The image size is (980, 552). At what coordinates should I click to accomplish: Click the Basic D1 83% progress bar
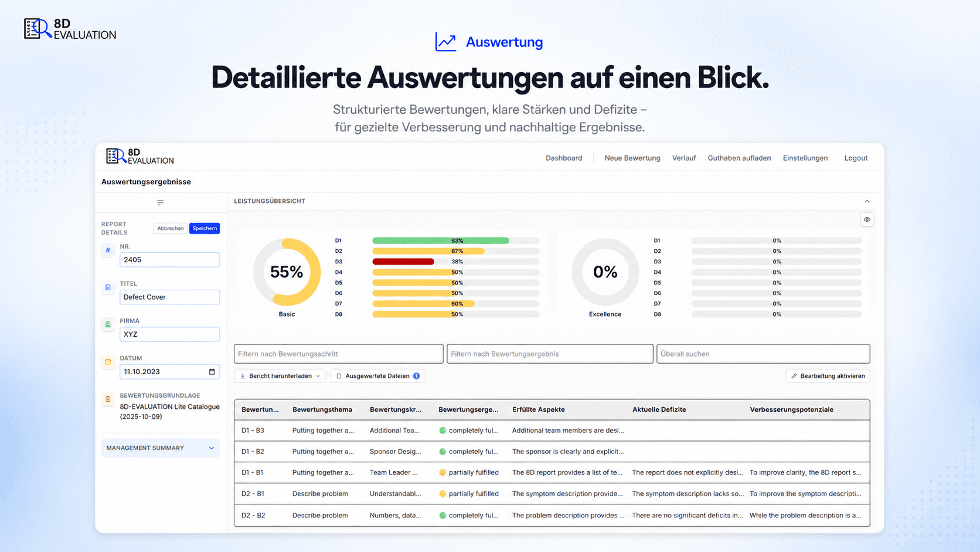point(455,241)
